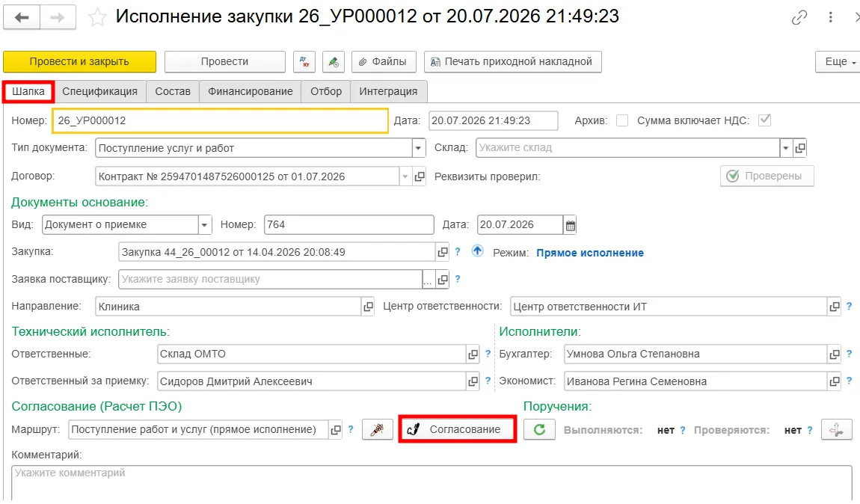Add document to favorites with star icon

point(97,17)
